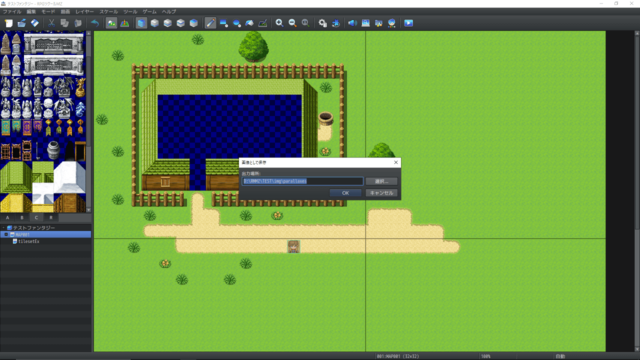640x360 pixels.
Task: Click the Playtest icon in toolbar
Action: (x=408, y=23)
